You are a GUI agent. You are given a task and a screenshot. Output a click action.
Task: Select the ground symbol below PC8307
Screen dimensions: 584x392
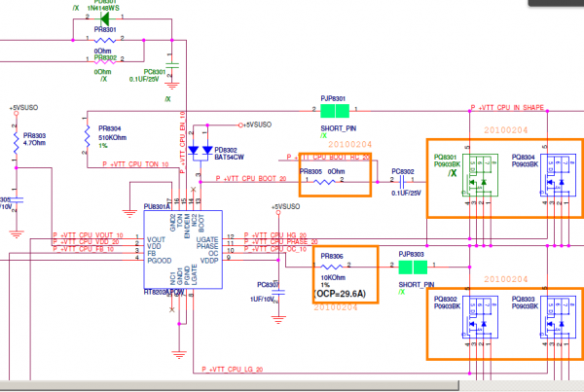[x=278, y=320]
